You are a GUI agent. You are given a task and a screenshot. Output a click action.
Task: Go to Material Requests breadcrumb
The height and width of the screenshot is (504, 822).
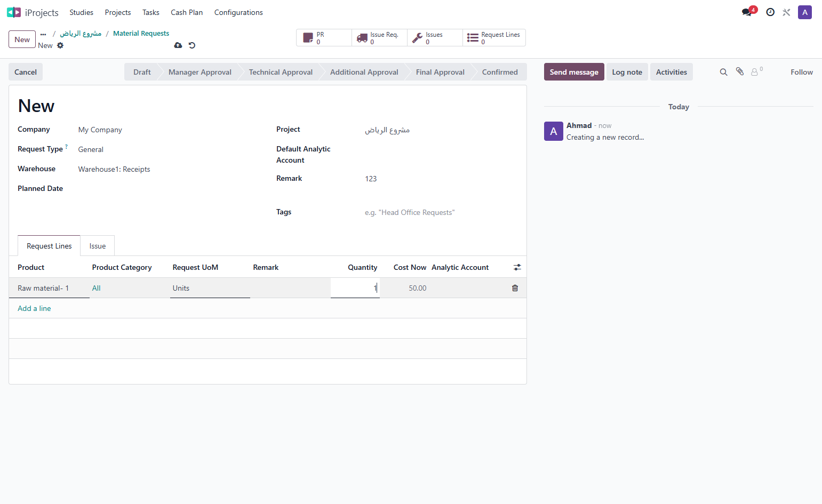click(x=141, y=33)
